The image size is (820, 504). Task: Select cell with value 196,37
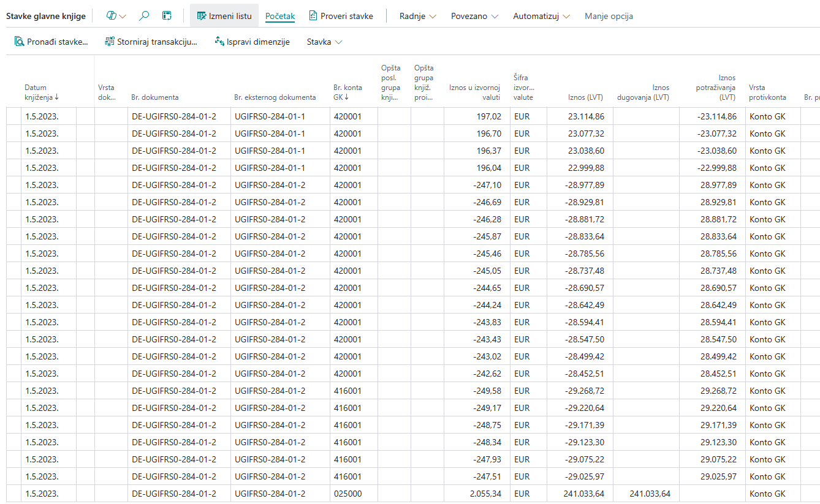pyautogui.click(x=477, y=151)
